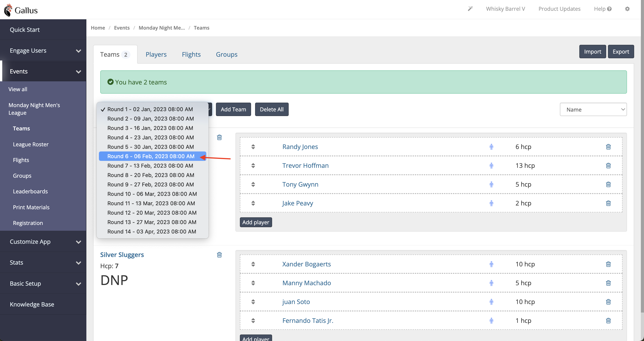Expand Stats sidebar section
Viewport: 644px width, 341px height.
43,262
